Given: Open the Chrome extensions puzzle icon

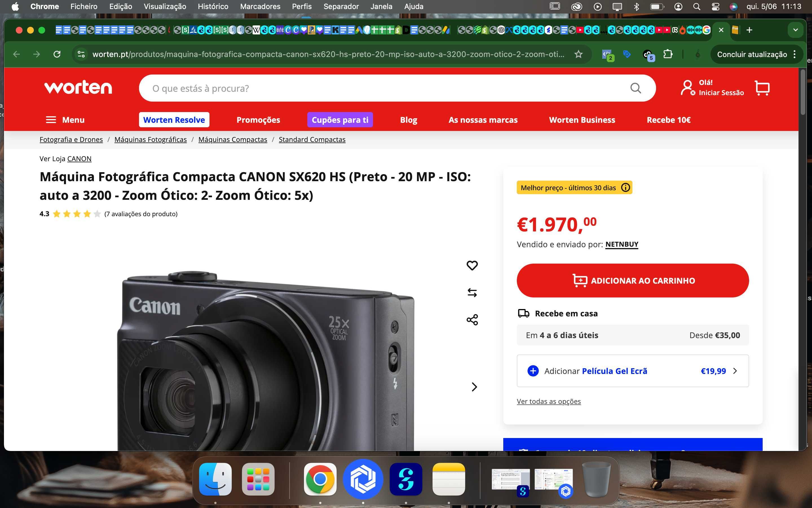Looking at the screenshot, I should click(668, 54).
